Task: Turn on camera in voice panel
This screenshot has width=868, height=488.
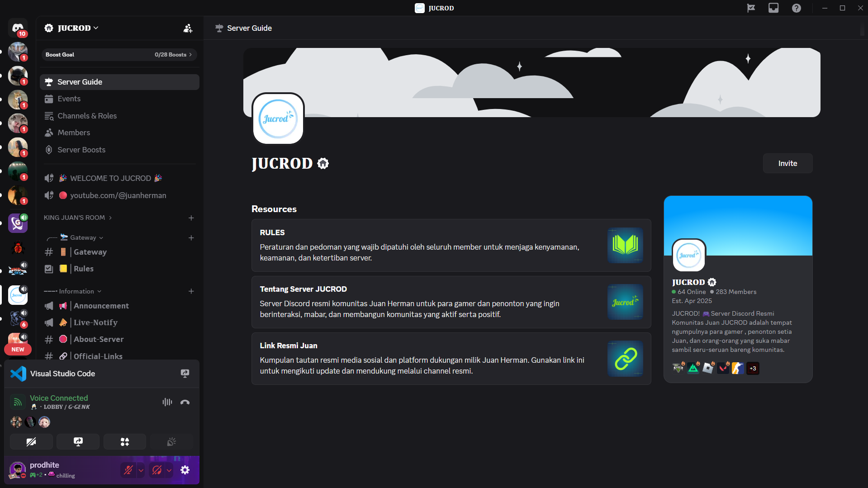Action: 31,442
